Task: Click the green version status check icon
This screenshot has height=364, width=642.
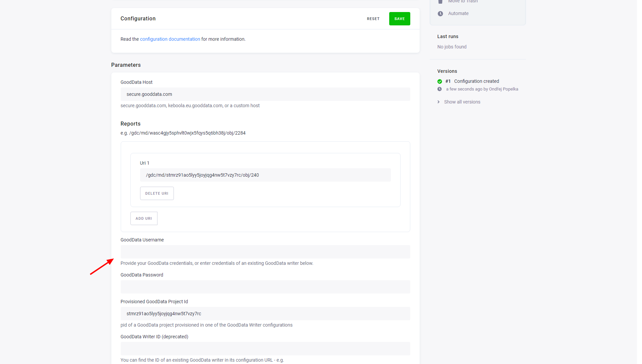Action: [440, 81]
